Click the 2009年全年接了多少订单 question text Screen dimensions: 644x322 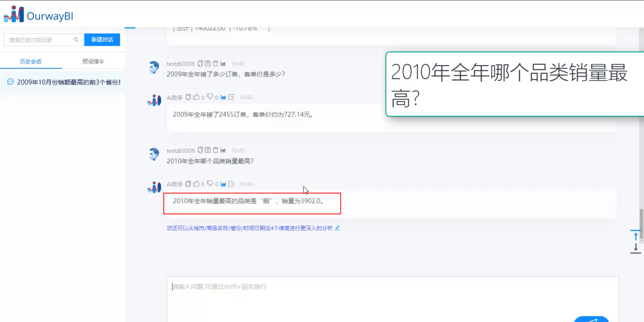pyautogui.click(x=226, y=74)
